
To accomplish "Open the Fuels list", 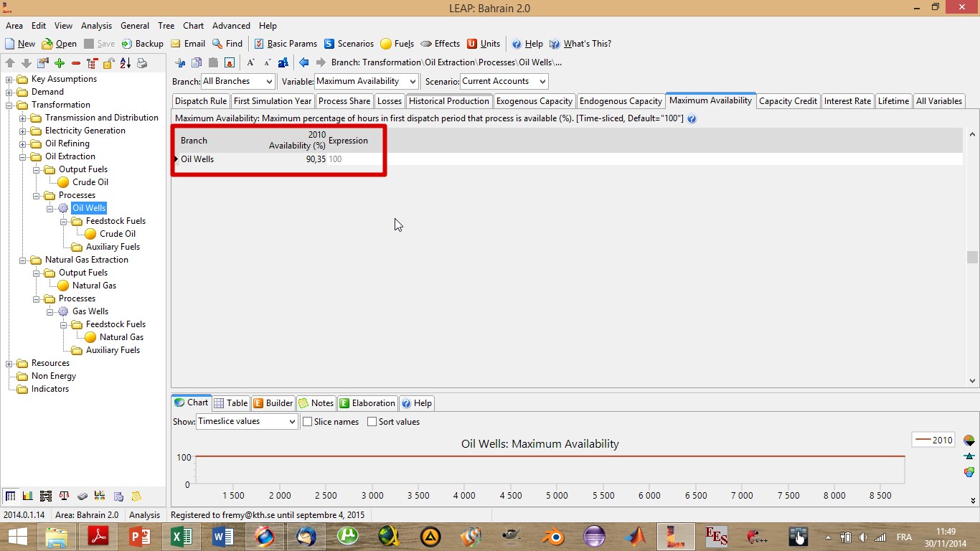I will [397, 44].
